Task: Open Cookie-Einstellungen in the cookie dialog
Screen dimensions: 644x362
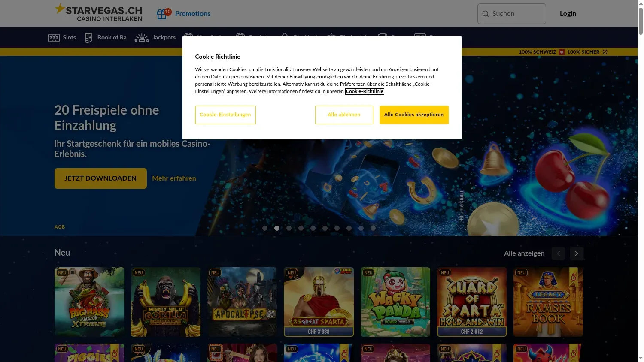Action: pyautogui.click(x=225, y=115)
